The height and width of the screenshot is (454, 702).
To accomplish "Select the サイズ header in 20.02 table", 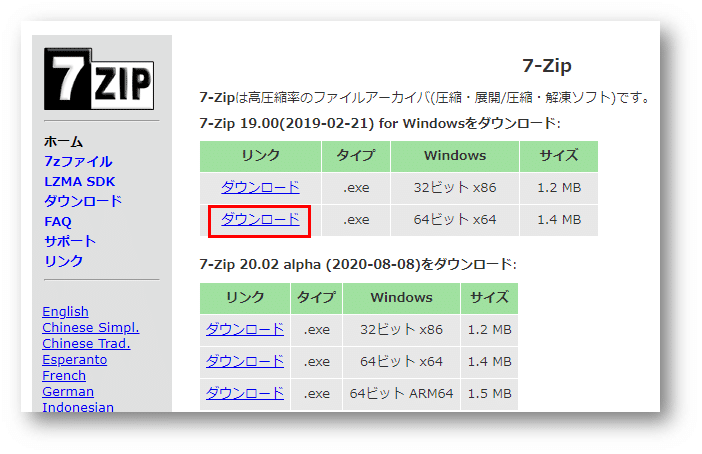I will [x=489, y=298].
